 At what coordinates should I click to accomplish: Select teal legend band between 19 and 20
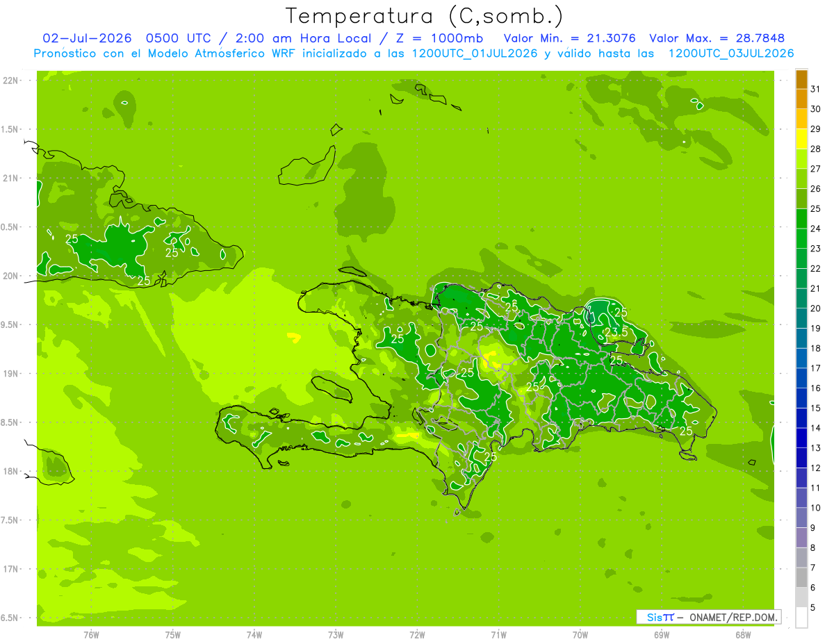pos(801,318)
